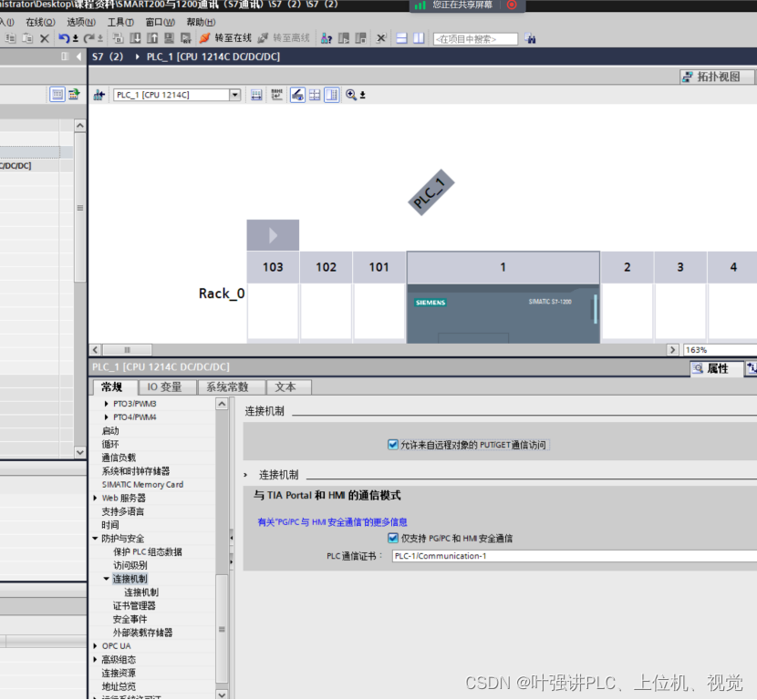Click the Redo arrow icon

(x=88, y=38)
